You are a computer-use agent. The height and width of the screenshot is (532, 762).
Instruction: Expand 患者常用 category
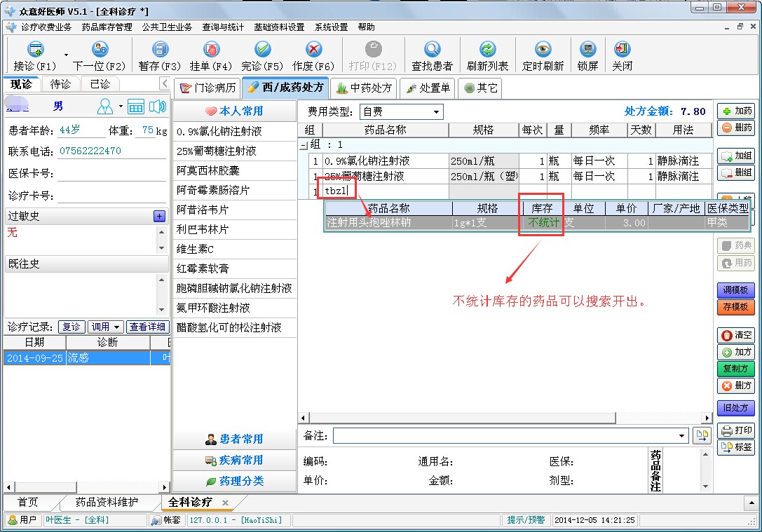[x=235, y=439]
